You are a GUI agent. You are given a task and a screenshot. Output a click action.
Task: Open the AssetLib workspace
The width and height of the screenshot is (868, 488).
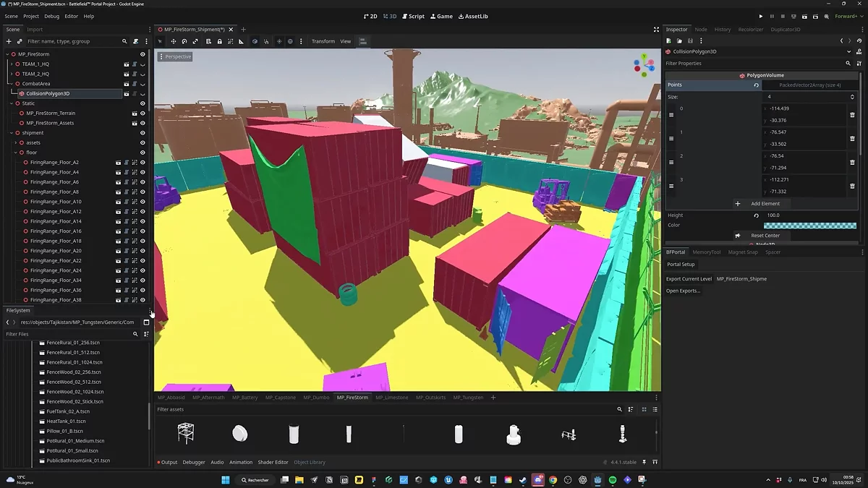tap(473, 16)
